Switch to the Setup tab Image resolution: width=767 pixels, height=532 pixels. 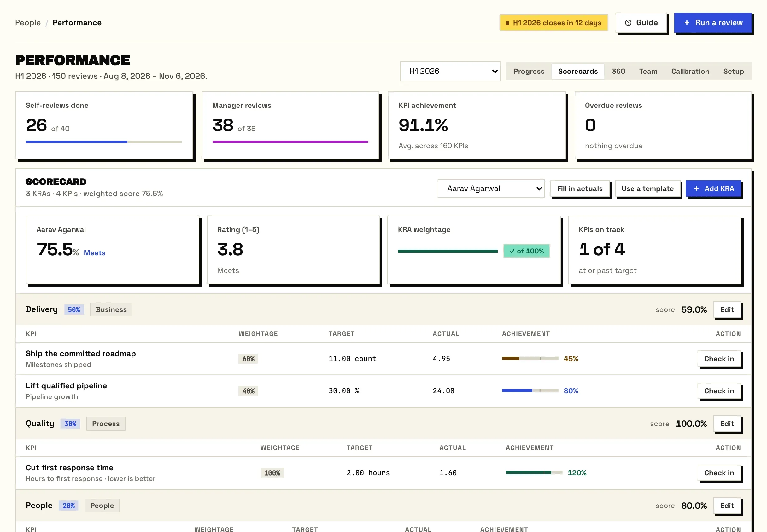pyautogui.click(x=733, y=71)
